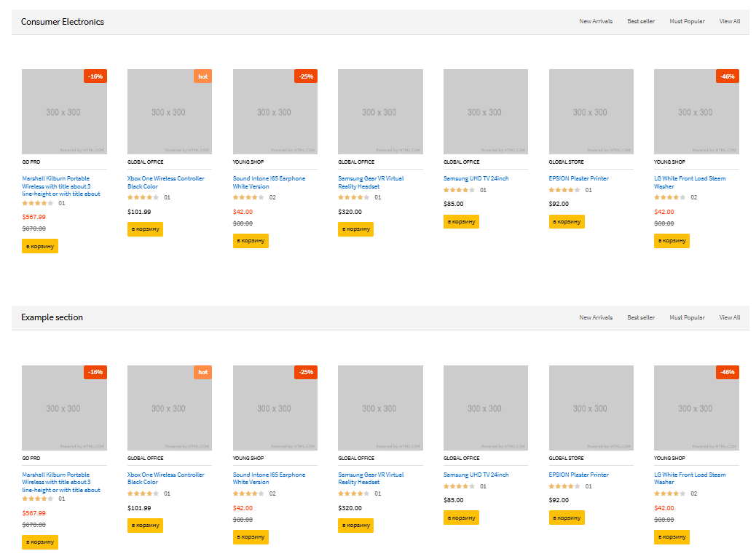Switch to Must Popular in Consumer Electronics

(x=687, y=21)
